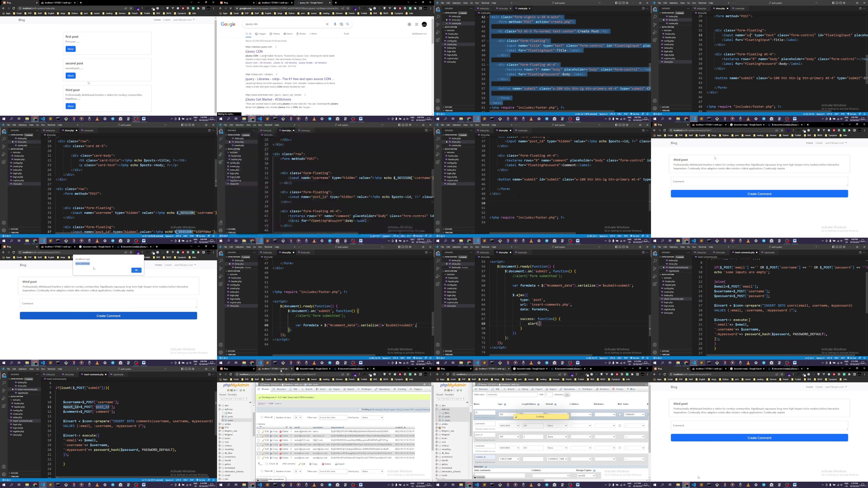Open the InnoDB Storage Engine dropdown

(586, 476)
